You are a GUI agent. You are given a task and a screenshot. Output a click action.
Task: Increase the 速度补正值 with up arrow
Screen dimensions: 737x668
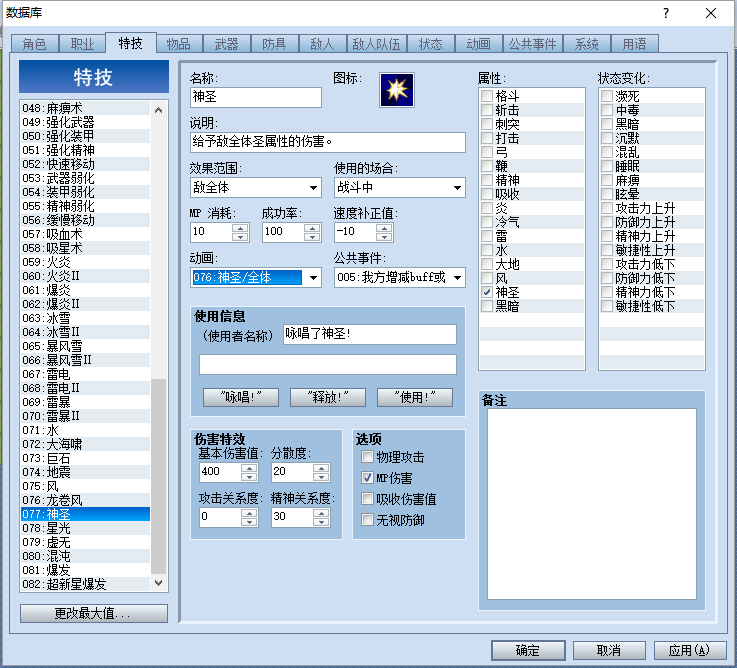pos(384,228)
